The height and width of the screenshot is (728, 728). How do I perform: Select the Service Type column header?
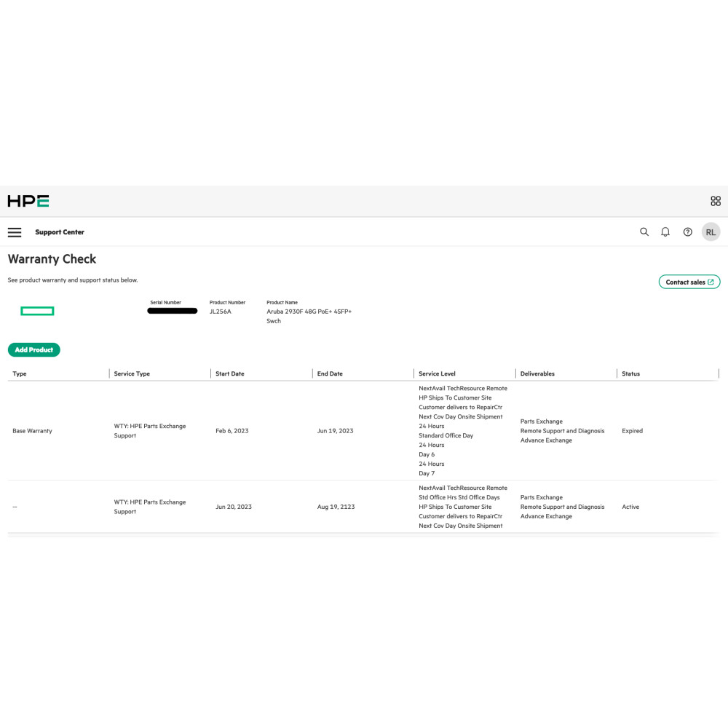coord(132,373)
